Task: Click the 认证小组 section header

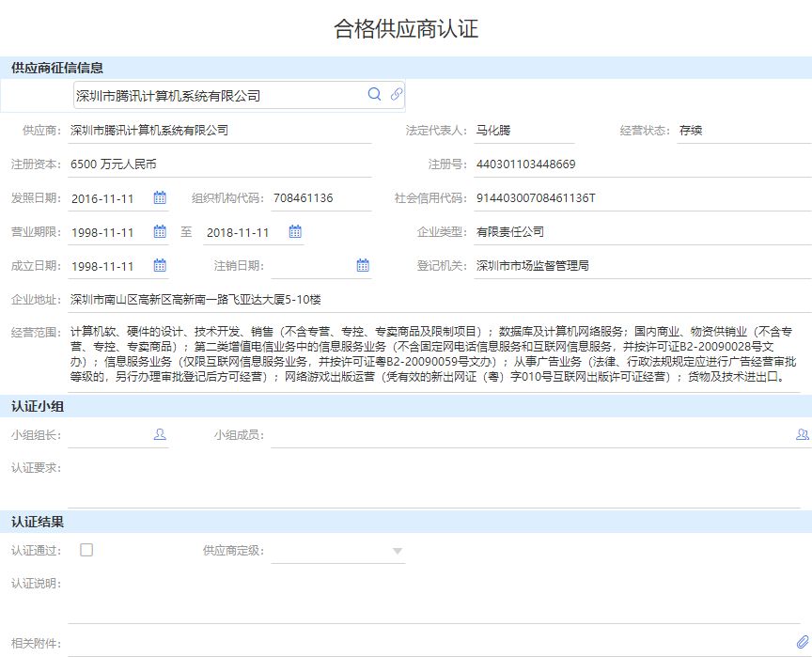Action: pos(406,406)
